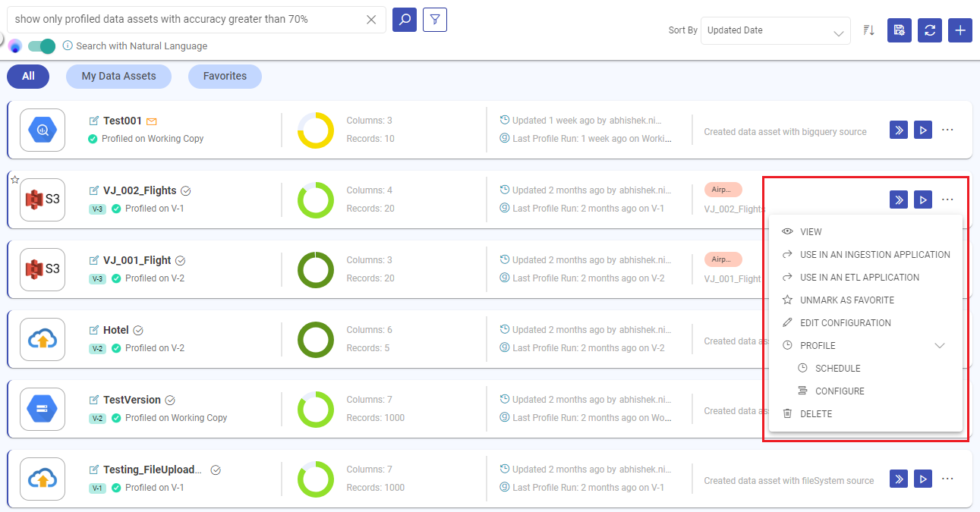
Task: Collapse the PROFILE submenu chevron
Action: (940, 345)
